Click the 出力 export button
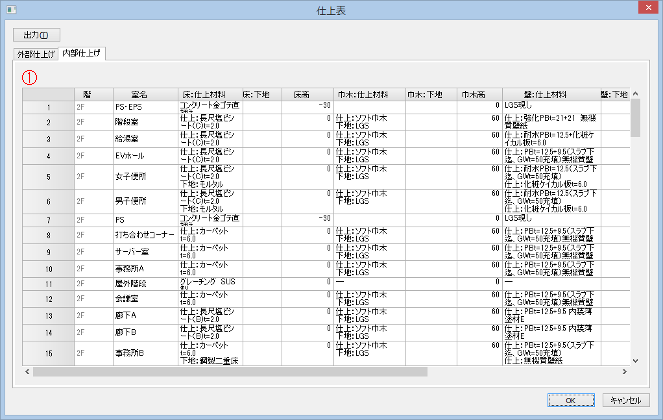The image size is (663, 420). 36,33
